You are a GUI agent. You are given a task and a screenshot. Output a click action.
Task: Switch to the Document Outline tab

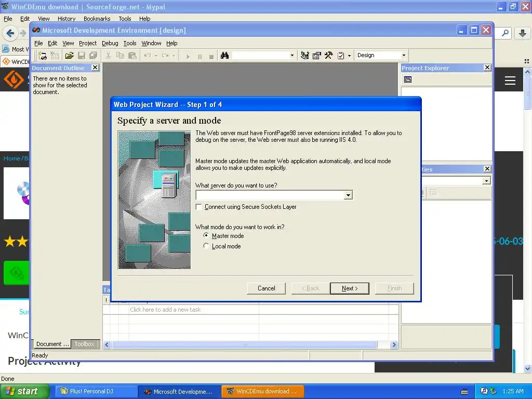pos(52,344)
